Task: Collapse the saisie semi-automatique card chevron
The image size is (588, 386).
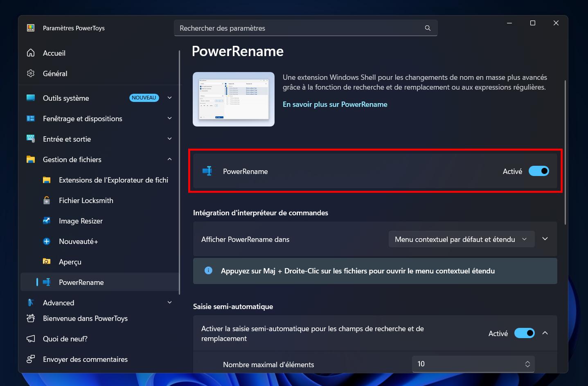Action: pyautogui.click(x=545, y=333)
